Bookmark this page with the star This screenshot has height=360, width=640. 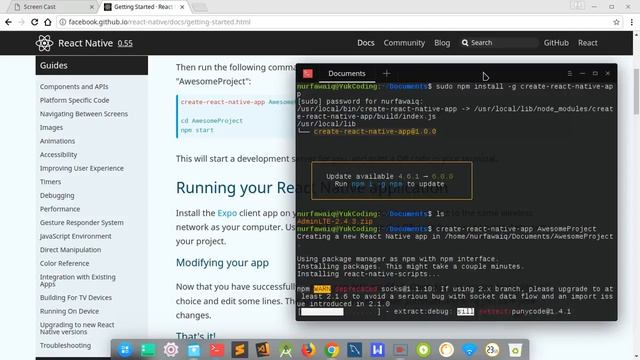[x=616, y=22]
